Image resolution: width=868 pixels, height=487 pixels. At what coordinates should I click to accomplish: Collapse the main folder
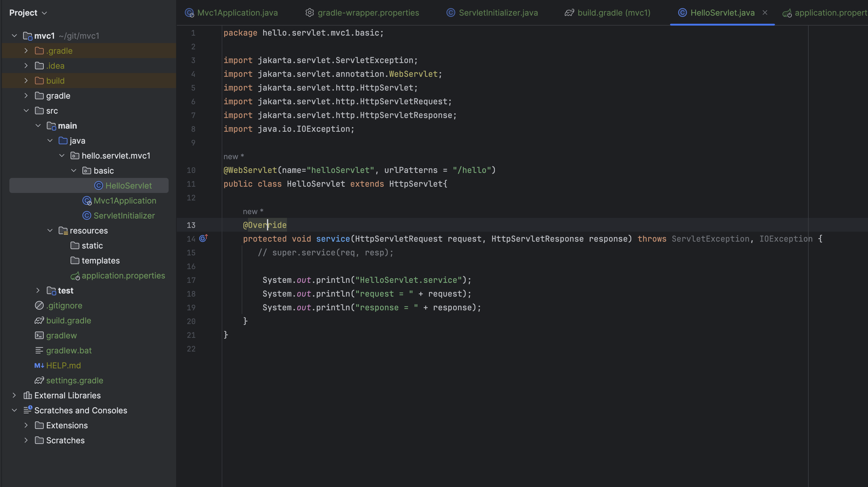click(x=38, y=125)
